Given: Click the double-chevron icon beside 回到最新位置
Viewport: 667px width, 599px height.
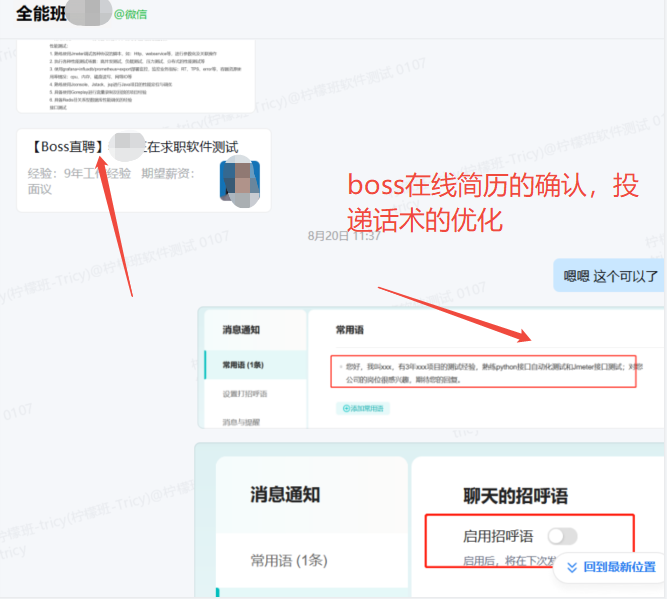Looking at the screenshot, I should [572, 567].
